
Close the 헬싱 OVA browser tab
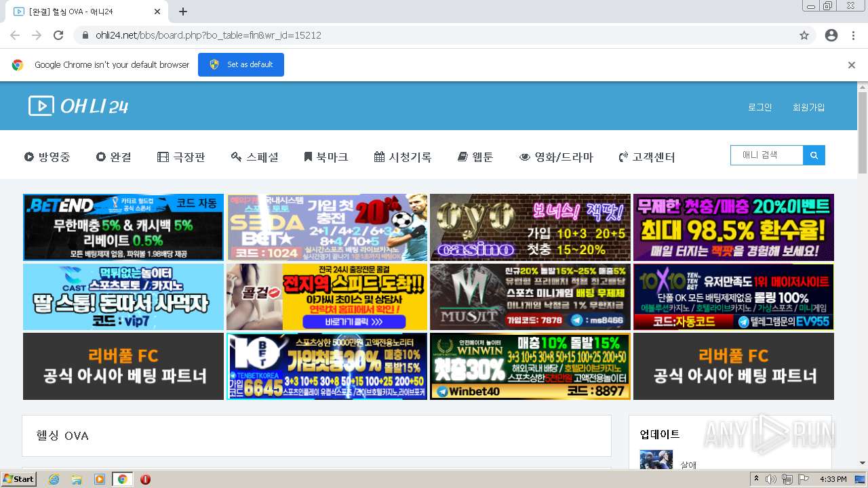click(x=157, y=12)
